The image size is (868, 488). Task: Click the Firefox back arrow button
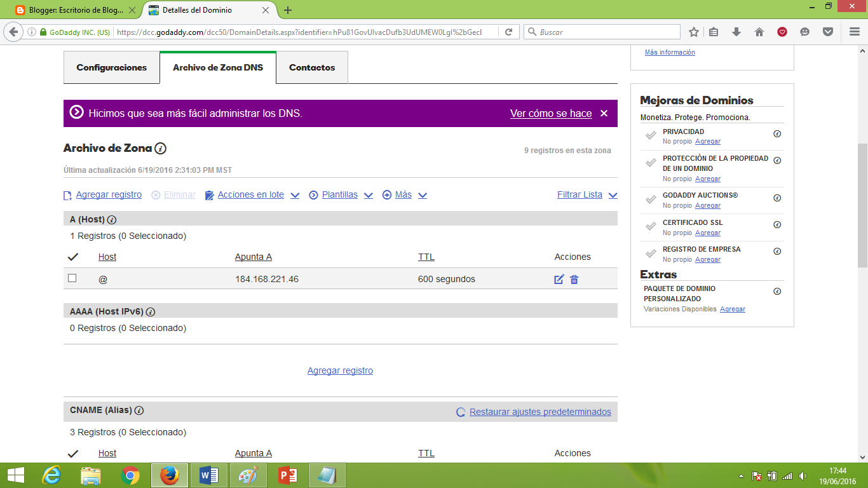(x=14, y=32)
